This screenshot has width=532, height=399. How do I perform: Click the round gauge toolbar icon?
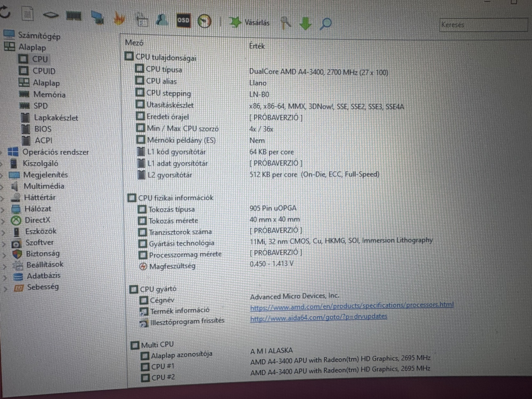pyautogui.click(x=204, y=21)
